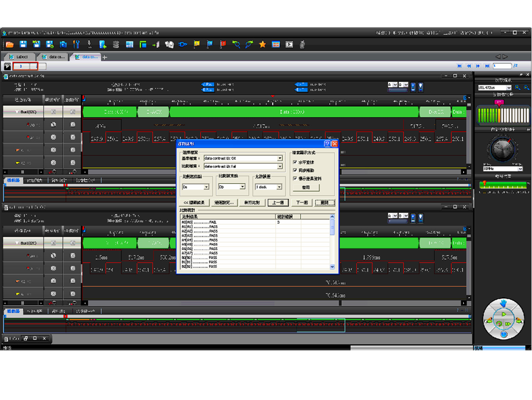Screen dimensions: 532x400
Task: Open the '1 clock' tolerance dropdown
Action: tap(279, 187)
